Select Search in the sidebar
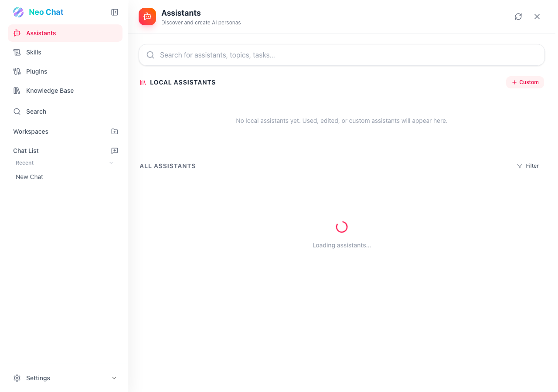Image resolution: width=558 pixels, height=392 pixels. [65, 112]
